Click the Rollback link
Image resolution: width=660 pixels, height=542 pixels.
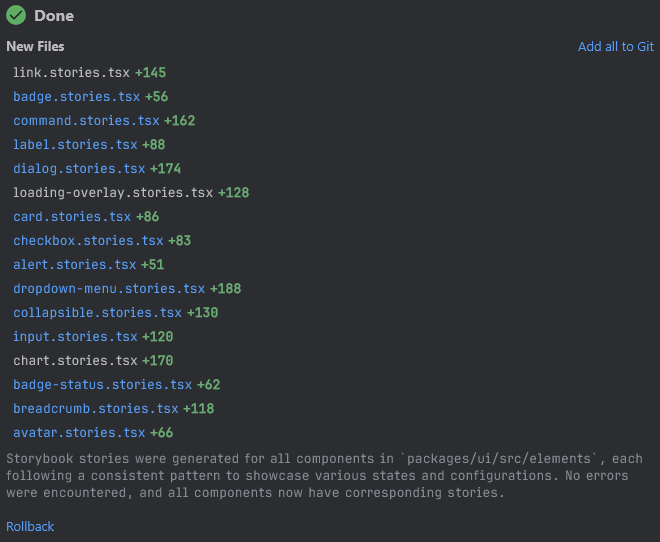(x=30, y=526)
